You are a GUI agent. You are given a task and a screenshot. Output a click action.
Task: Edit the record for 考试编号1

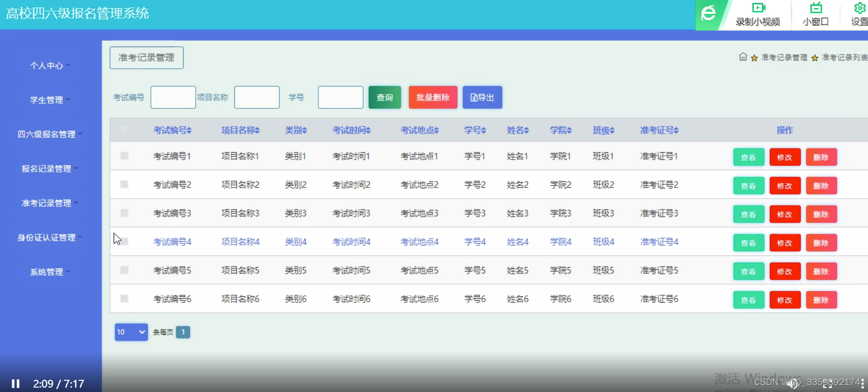(x=785, y=157)
